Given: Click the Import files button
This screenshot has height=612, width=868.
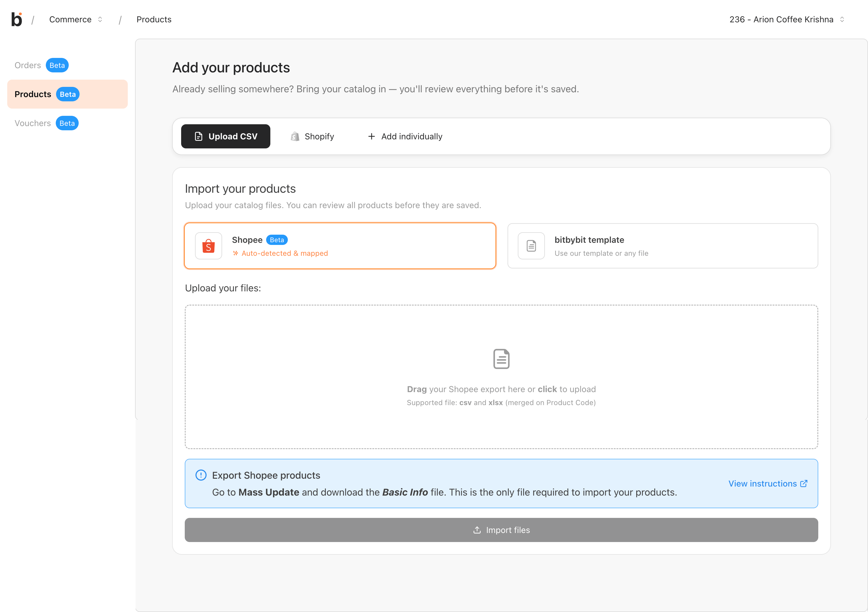Looking at the screenshot, I should (x=501, y=530).
